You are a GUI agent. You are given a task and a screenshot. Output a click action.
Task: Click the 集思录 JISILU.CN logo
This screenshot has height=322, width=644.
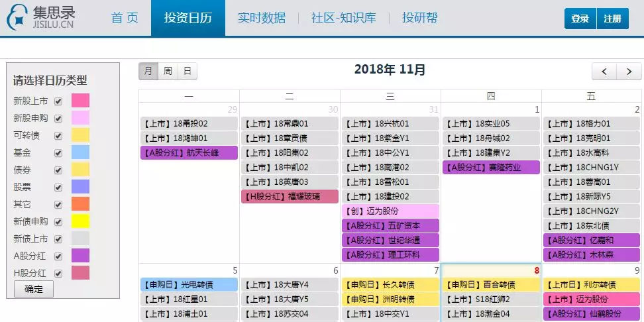[x=40, y=17]
